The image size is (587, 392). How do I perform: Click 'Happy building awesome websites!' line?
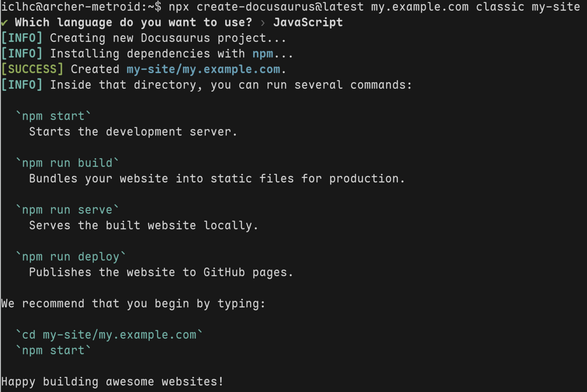pyautogui.click(x=113, y=382)
